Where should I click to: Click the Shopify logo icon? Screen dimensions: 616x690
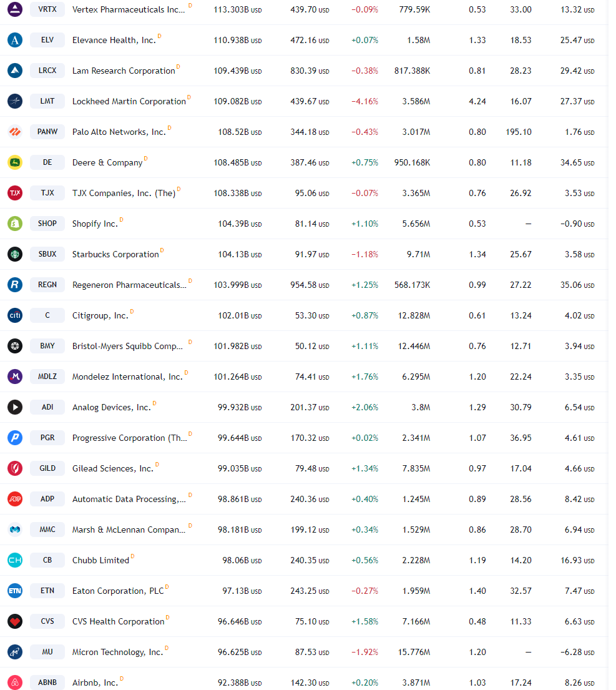click(x=15, y=224)
